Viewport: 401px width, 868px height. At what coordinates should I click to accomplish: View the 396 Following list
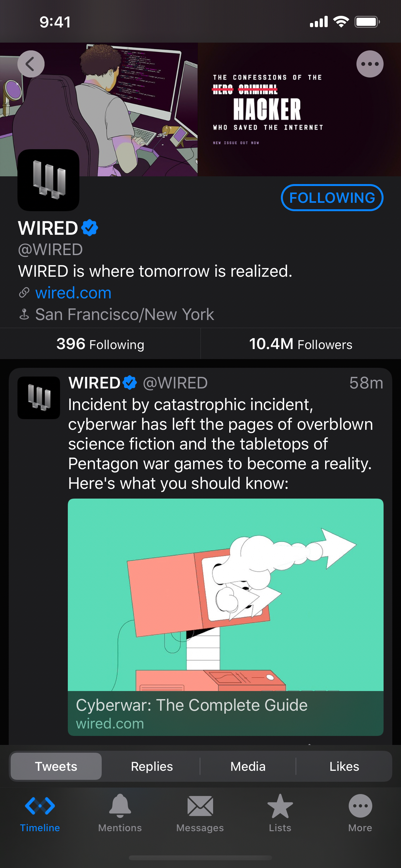pos(100,344)
